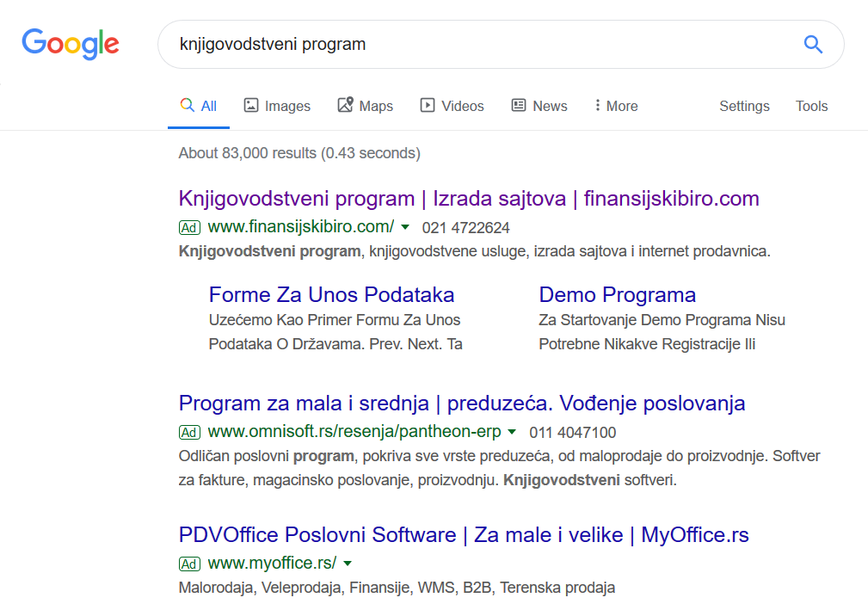This screenshot has height=610, width=868.
Task: Click the www.finansijskibiro.com/ green URL
Action: click(x=300, y=227)
